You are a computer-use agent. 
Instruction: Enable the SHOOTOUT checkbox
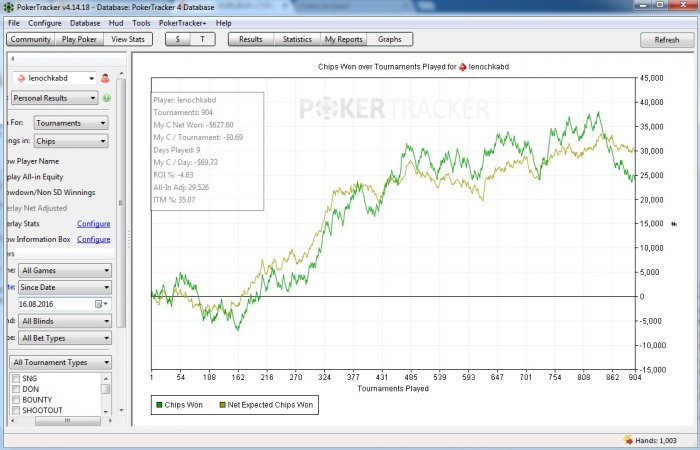16,410
